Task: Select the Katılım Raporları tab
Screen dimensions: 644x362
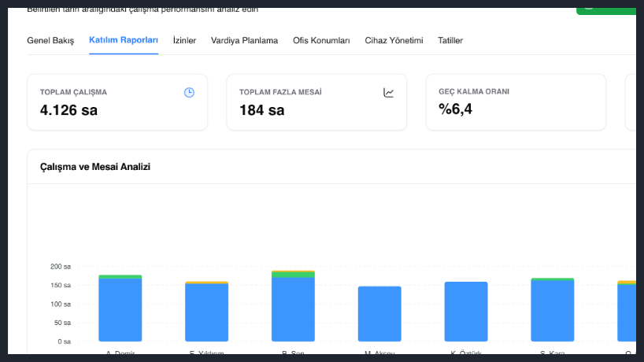Action: point(124,40)
